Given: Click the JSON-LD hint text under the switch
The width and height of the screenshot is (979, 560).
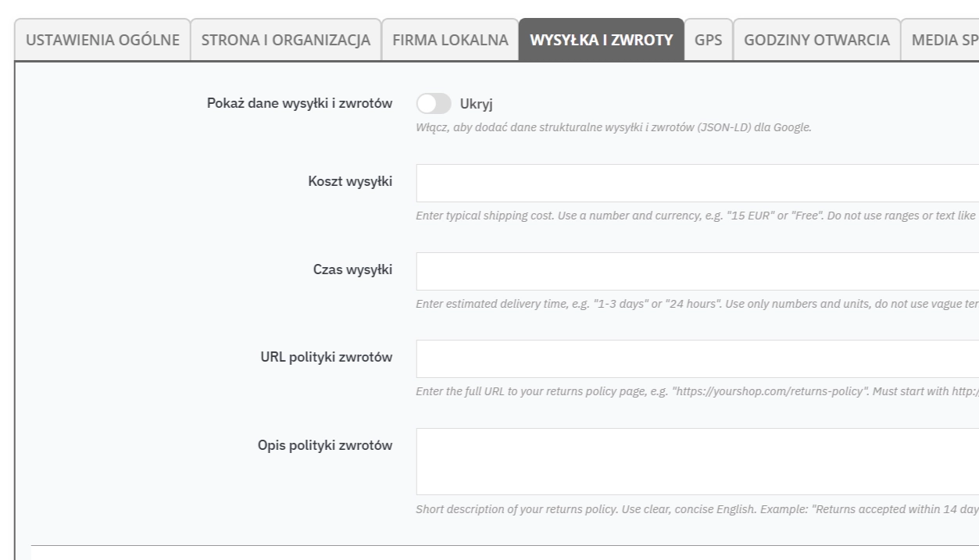Looking at the screenshot, I should [613, 127].
